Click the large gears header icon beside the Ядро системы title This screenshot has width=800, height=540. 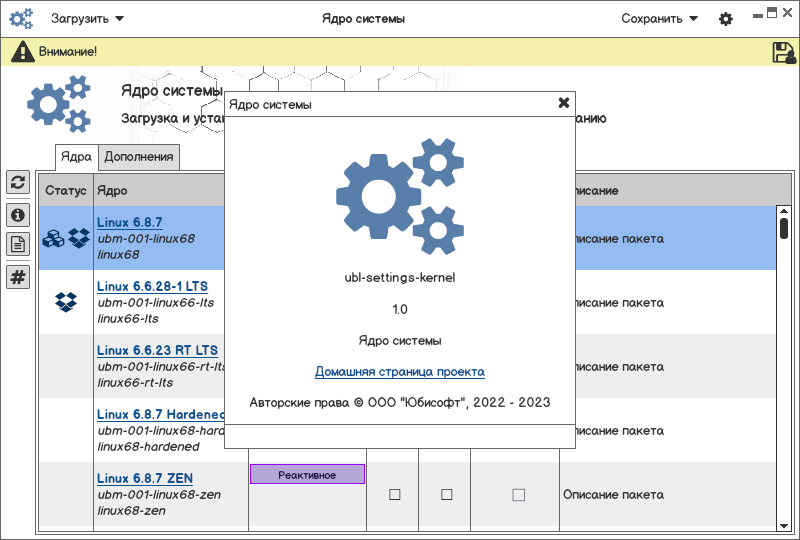click(x=59, y=104)
